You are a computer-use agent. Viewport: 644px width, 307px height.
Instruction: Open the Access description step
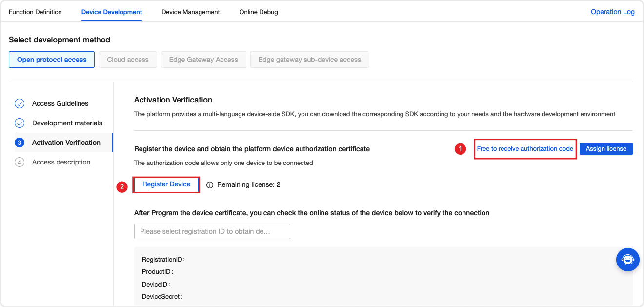[x=61, y=162]
